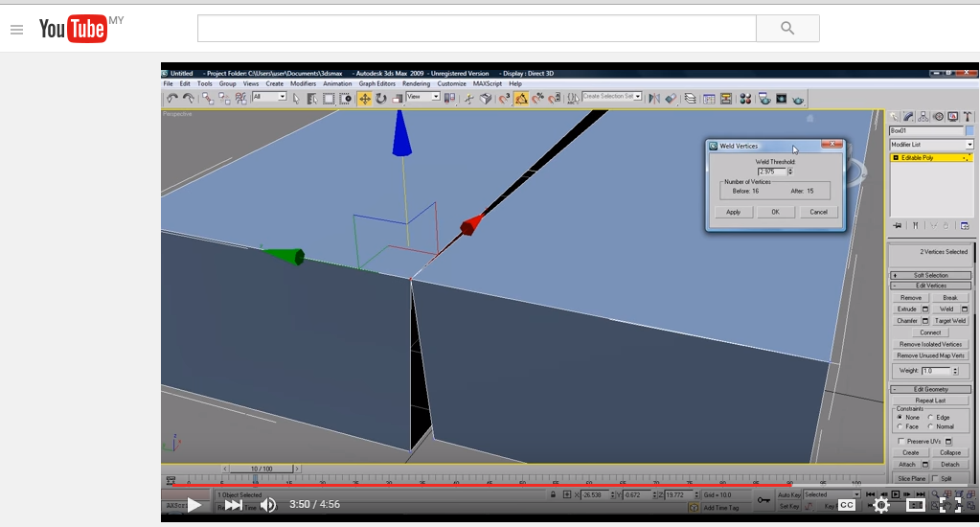980x527 pixels.
Task: Select the Face constraint radio button
Action: [900, 426]
